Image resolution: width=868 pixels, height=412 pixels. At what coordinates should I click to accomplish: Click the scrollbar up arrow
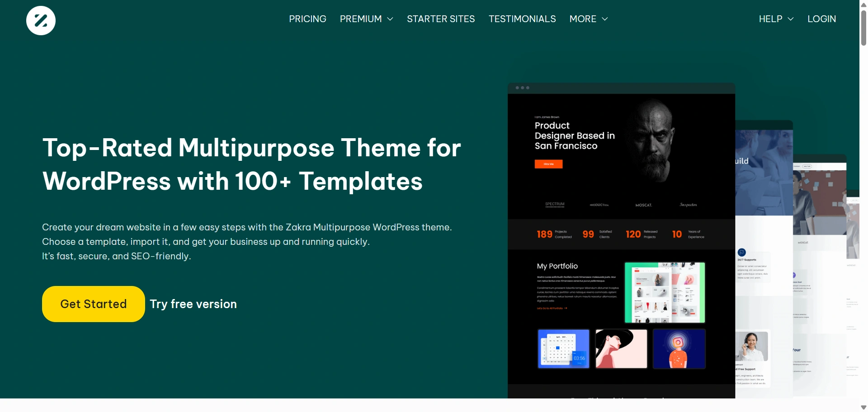[x=863, y=4]
